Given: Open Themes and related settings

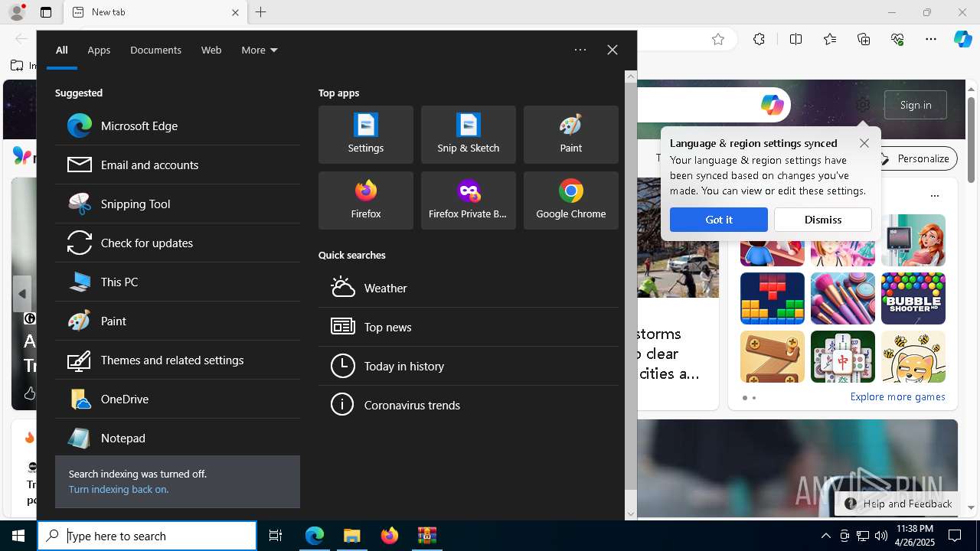Looking at the screenshot, I should click(x=178, y=360).
